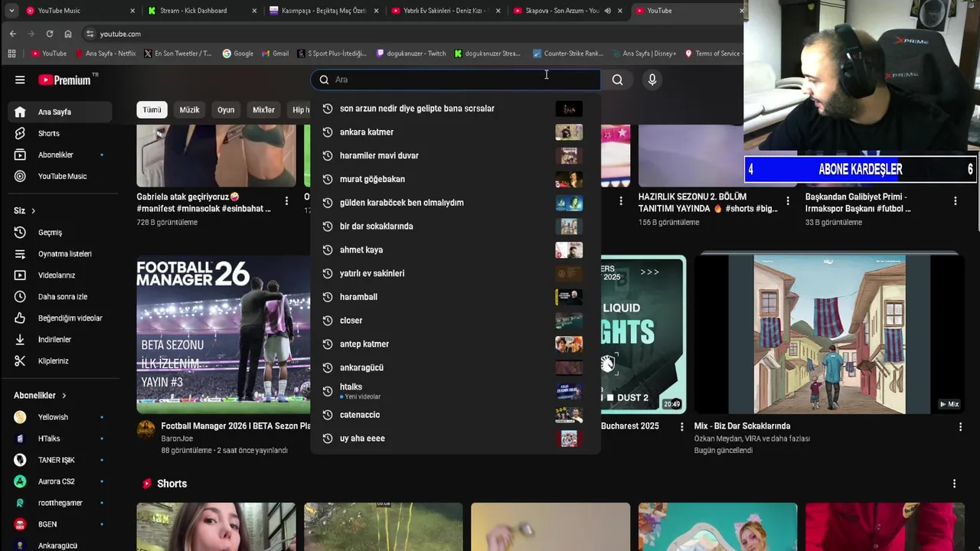This screenshot has width=980, height=551.
Task: Open the rootthegamer channel subscription
Action: click(60, 503)
